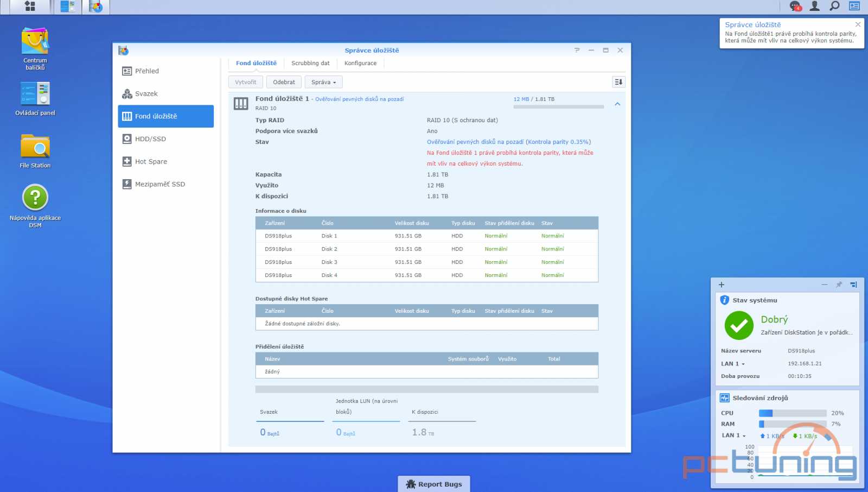Image resolution: width=868 pixels, height=492 pixels.
Task: Click the Dobrý system status text
Action: 774,320
